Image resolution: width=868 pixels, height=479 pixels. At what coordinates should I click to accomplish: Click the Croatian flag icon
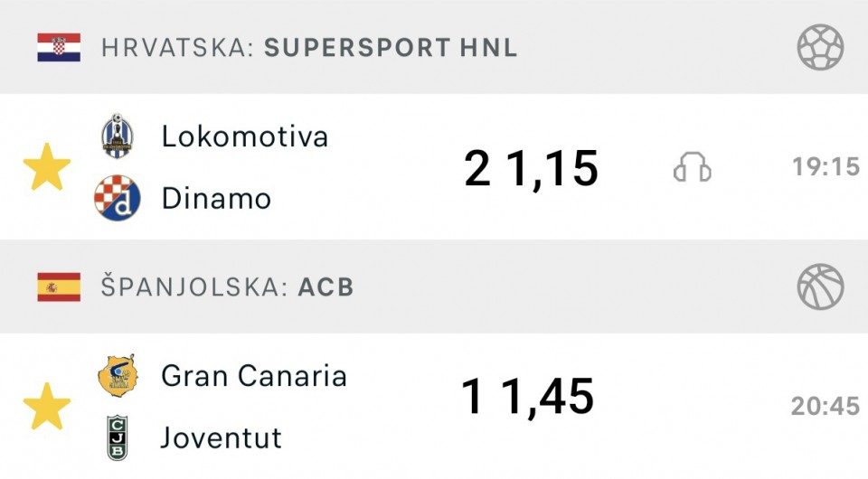point(59,47)
